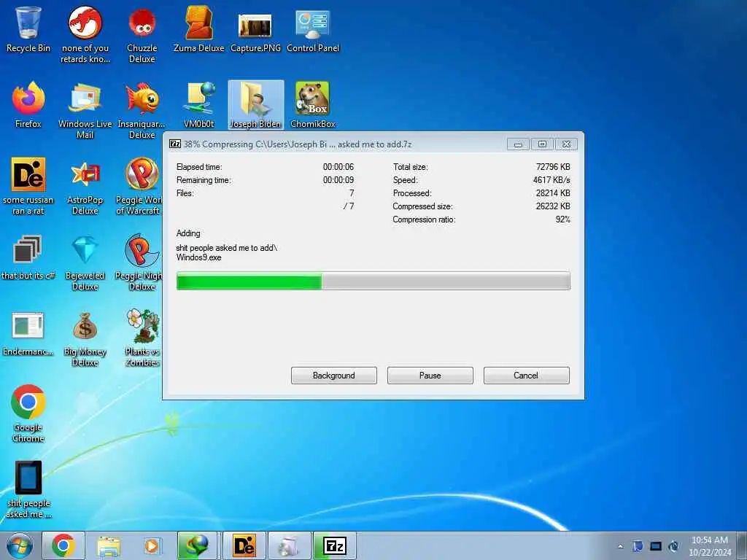Click the taskbar clock showing 10:54 AM
Viewport: 747px width, 560px height.
(709, 545)
